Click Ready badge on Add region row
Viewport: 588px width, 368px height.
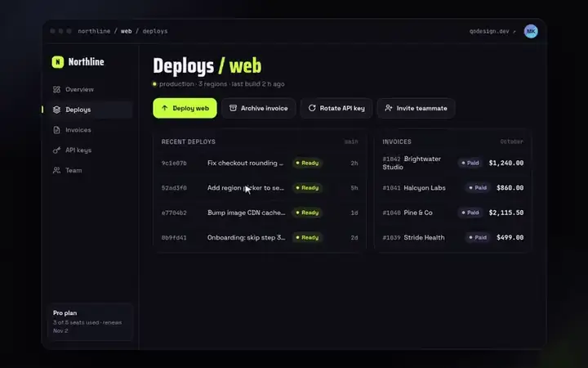pyautogui.click(x=308, y=188)
